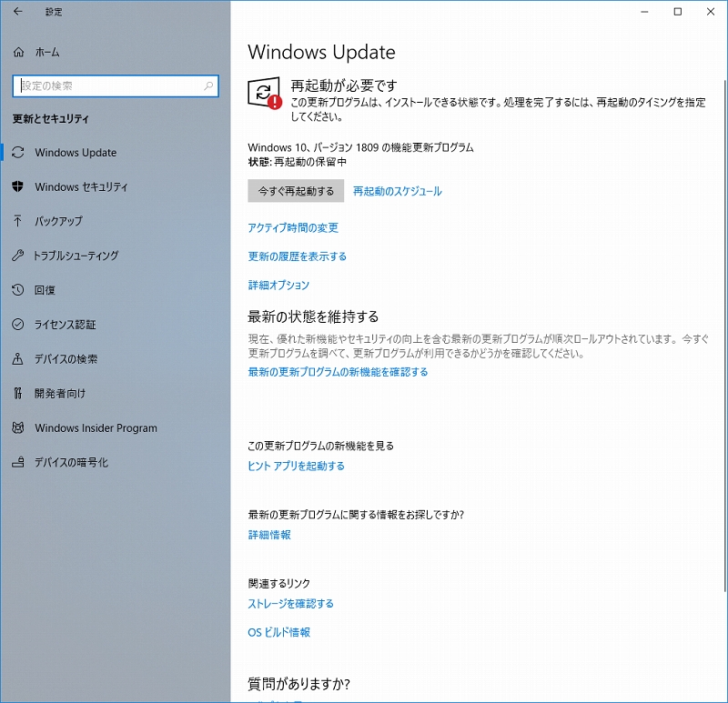Open アクティブ時間の変更 link
Viewport: 728px width, 703px height.
click(293, 228)
